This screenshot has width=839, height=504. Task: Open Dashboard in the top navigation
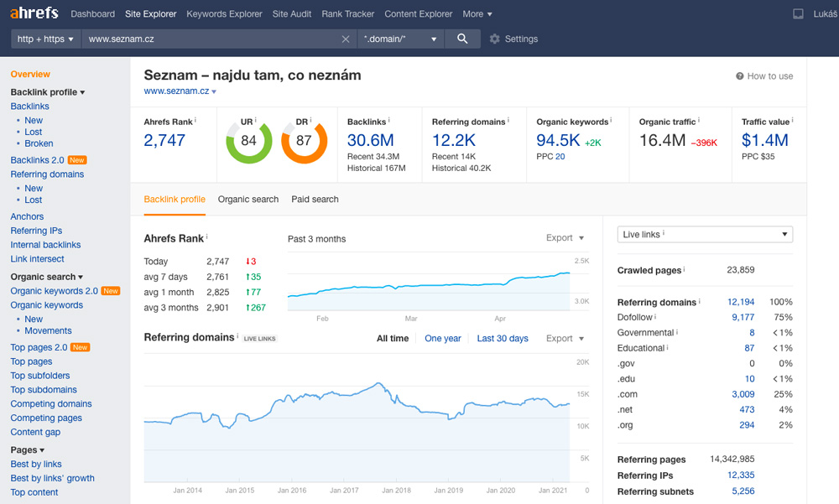pyautogui.click(x=92, y=14)
